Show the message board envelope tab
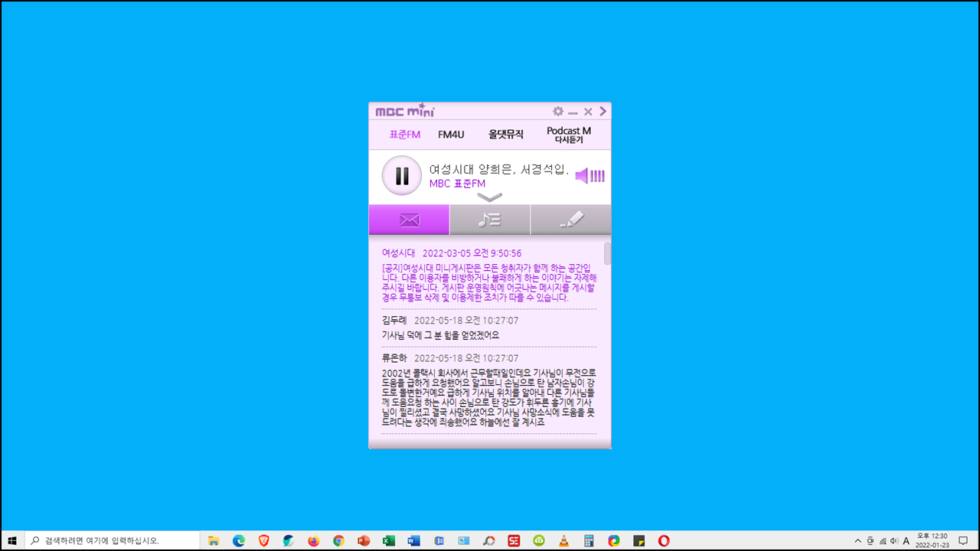 tap(409, 220)
